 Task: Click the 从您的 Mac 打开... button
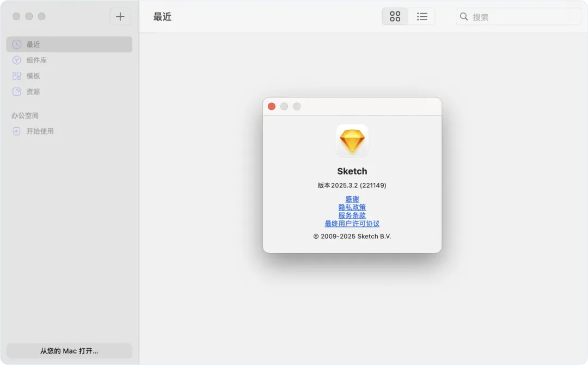coord(69,351)
